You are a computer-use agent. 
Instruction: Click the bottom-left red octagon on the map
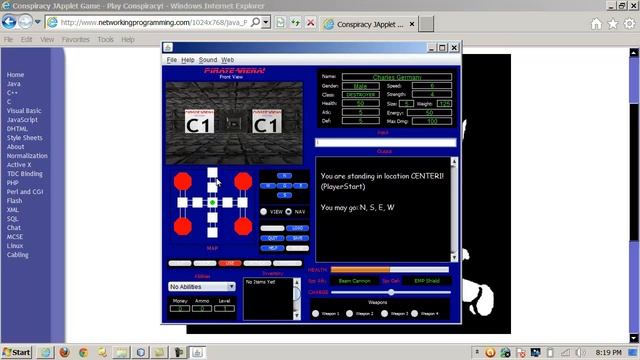[x=183, y=227]
